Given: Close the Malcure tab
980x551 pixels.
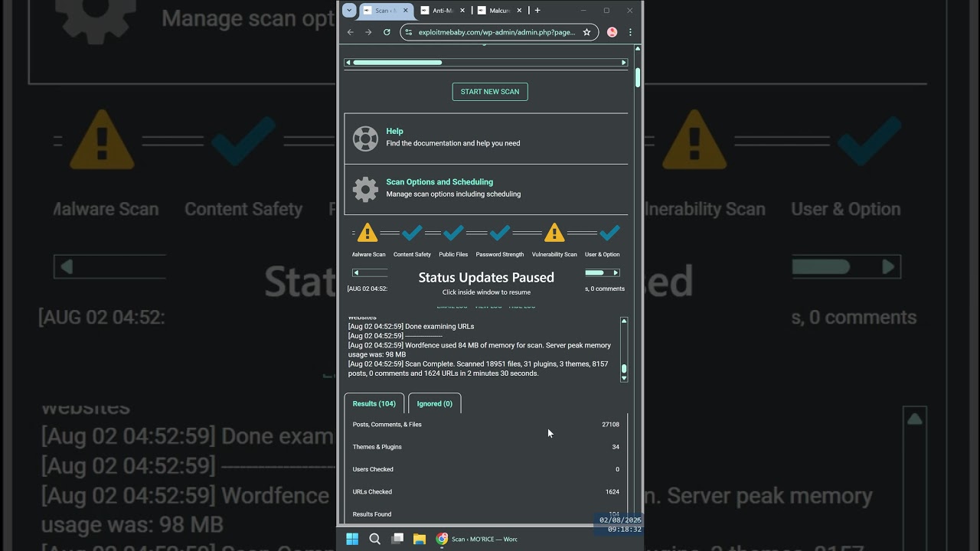Looking at the screenshot, I should pos(520,11).
